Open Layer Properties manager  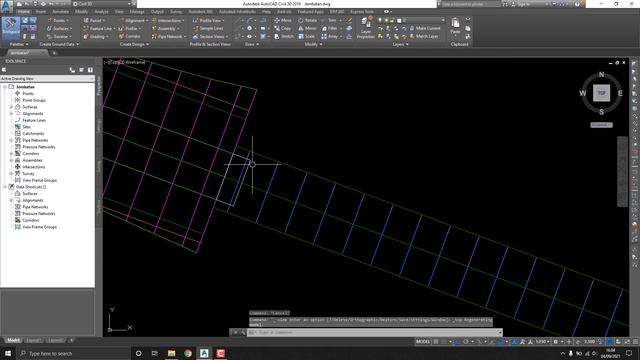pos(365,28)
